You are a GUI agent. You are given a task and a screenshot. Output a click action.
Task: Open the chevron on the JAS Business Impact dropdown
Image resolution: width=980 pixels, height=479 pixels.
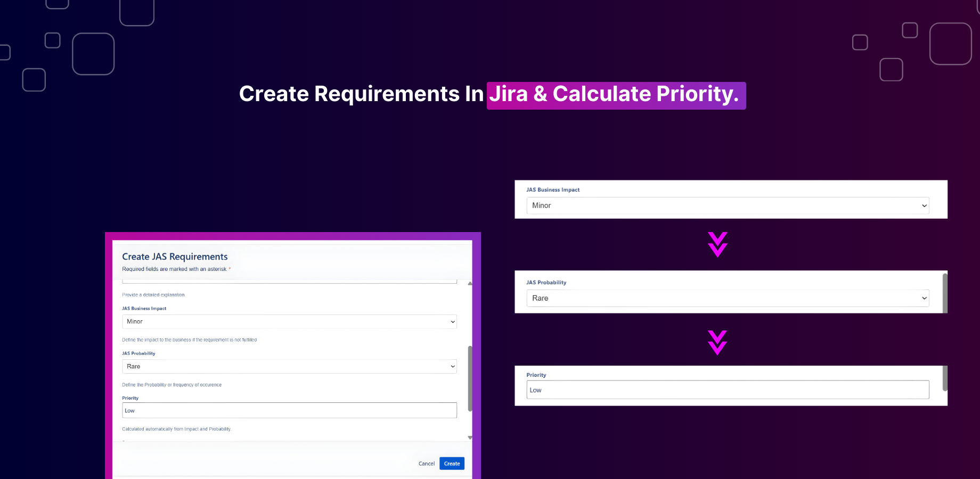coord(925,205)
